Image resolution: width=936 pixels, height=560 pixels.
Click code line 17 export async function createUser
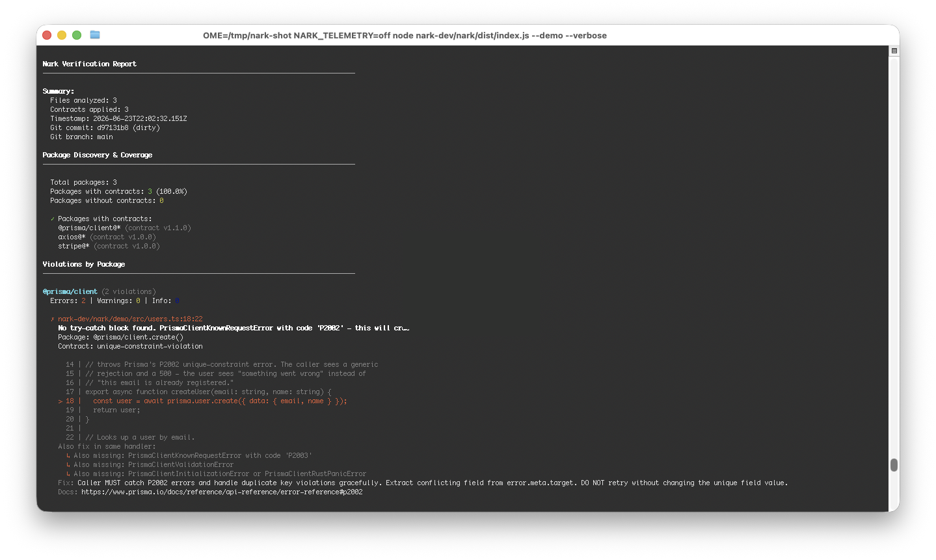[x=198, y=392]
